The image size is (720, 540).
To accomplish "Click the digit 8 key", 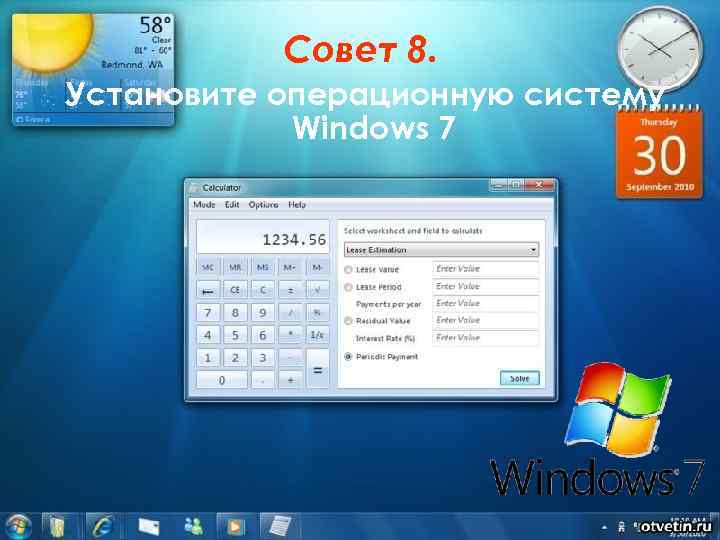I will tap(235, 313).
